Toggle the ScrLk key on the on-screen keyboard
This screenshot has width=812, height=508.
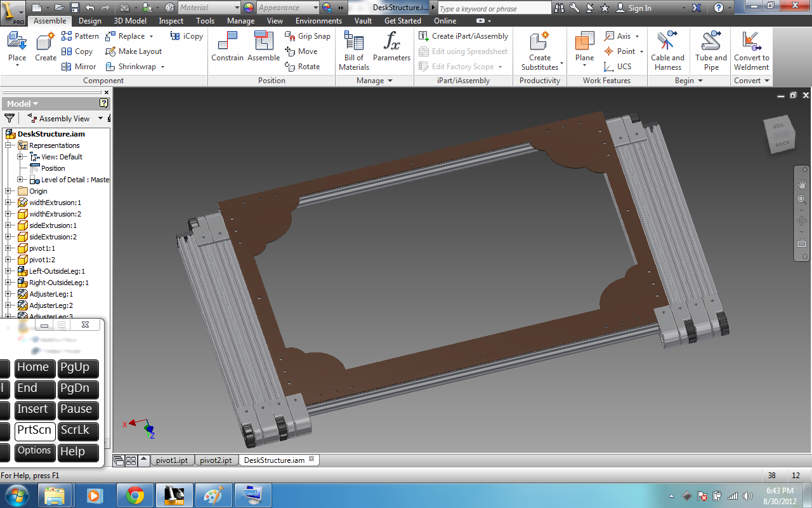click(x=79, y=431)
